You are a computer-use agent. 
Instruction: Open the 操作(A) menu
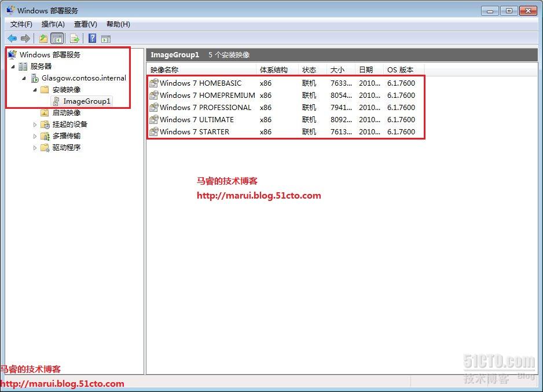[x=53, y=24]
